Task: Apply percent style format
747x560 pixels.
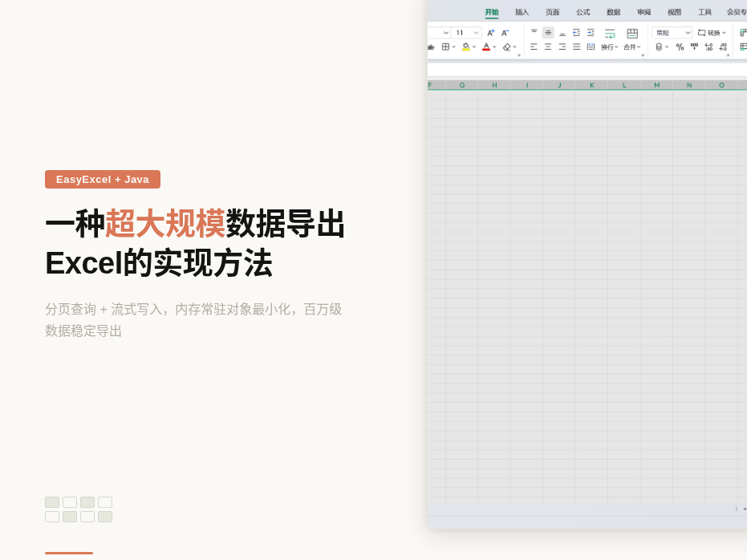Action: click(680, 47)
